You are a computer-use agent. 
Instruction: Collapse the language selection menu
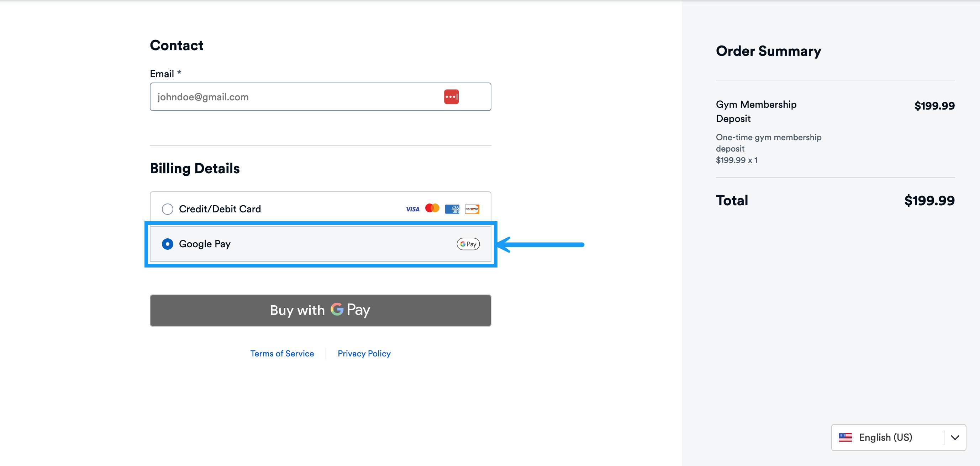(x=955, y=438)
